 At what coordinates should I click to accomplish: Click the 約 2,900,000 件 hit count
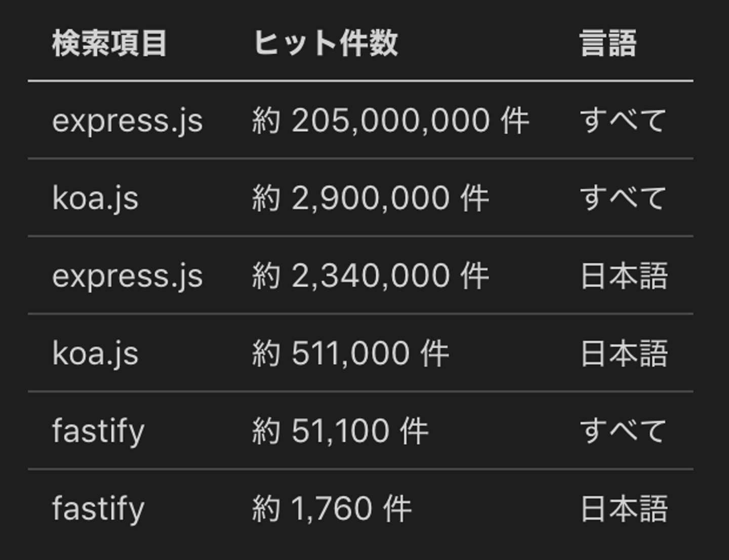tap(371, 198)
